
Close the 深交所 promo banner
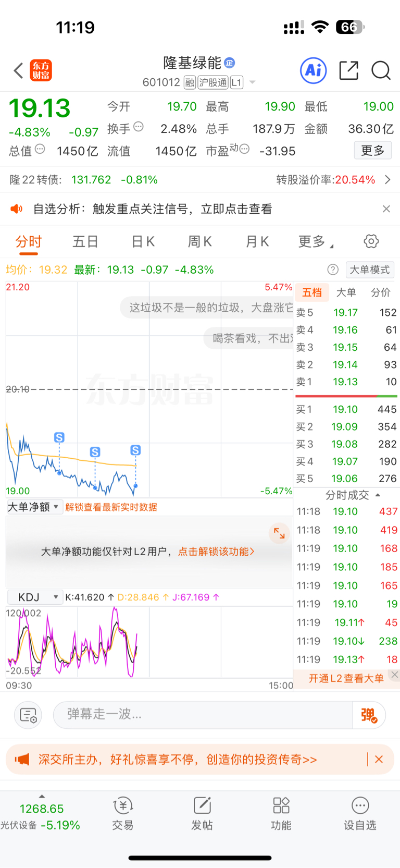pyautogui.click(x=379, y=760)
